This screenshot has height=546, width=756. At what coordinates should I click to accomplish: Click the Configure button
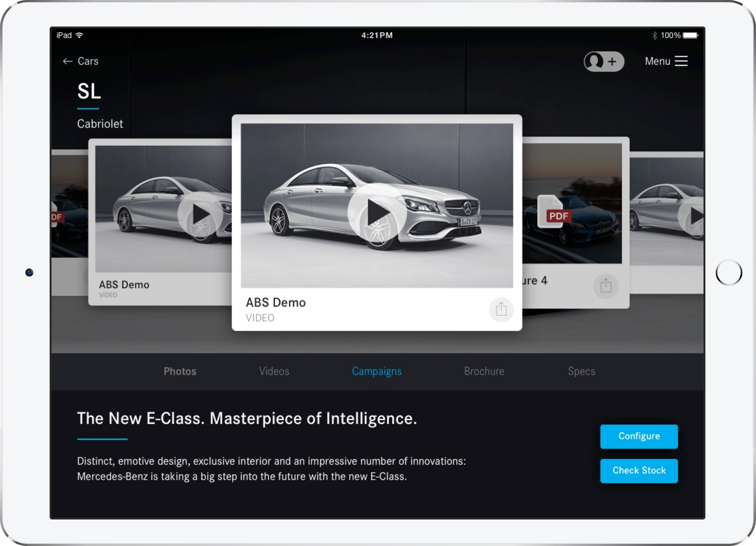639,436
